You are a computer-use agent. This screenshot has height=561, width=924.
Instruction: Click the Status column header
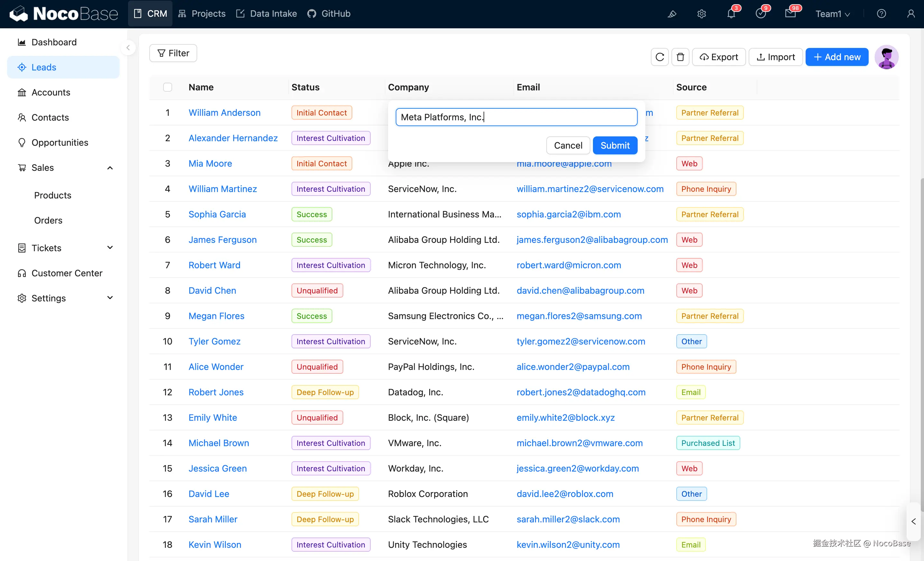305,87
